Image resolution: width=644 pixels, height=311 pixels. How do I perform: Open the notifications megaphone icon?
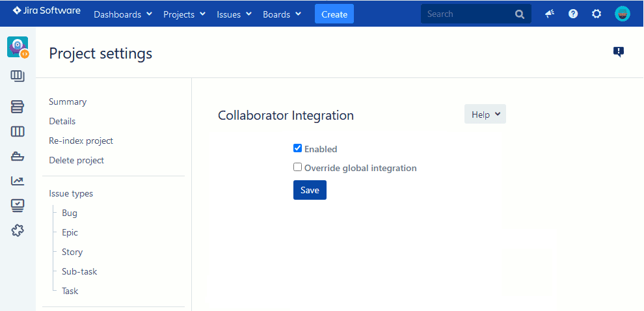pos(550,14)
